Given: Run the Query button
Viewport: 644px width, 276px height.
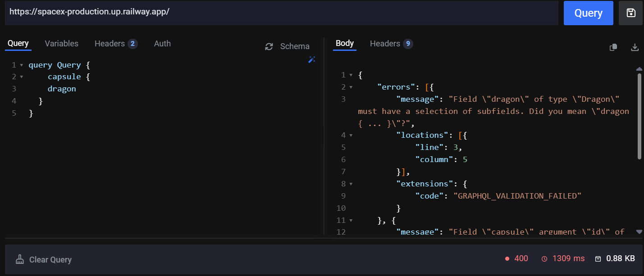Looking at the screenshot, I should click(588, 13).
